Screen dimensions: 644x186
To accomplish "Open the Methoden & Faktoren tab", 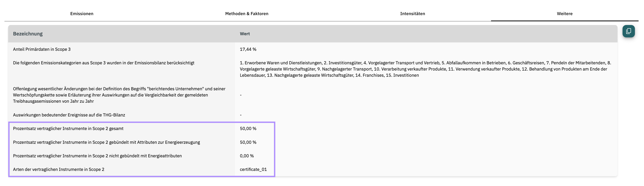I will (247, 14).
